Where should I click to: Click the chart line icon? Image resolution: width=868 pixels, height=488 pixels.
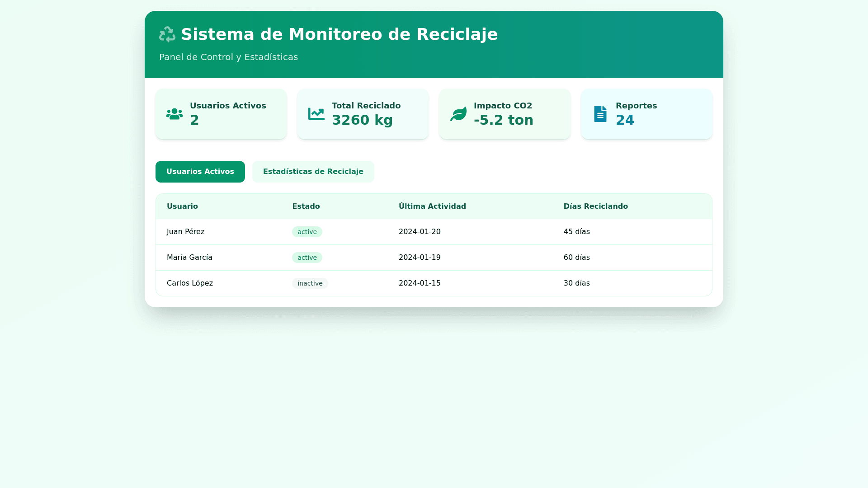point(316,114)
